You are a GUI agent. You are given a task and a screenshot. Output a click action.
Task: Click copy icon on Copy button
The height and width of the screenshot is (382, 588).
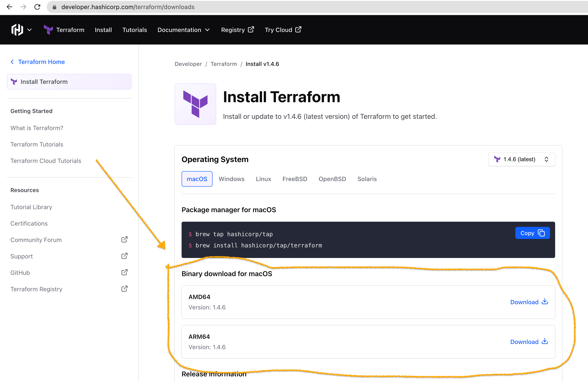click(x=541, y=233)
